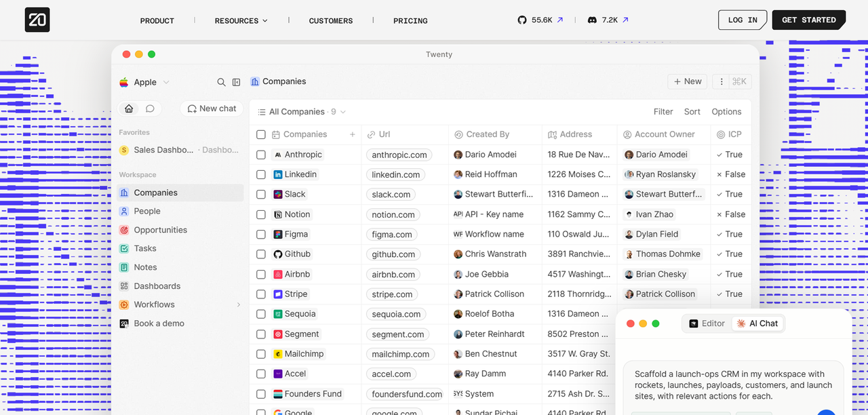This screenshot has height=415, width=868.
Task: Check the Anthropic row checkbox
Action: 261,155
